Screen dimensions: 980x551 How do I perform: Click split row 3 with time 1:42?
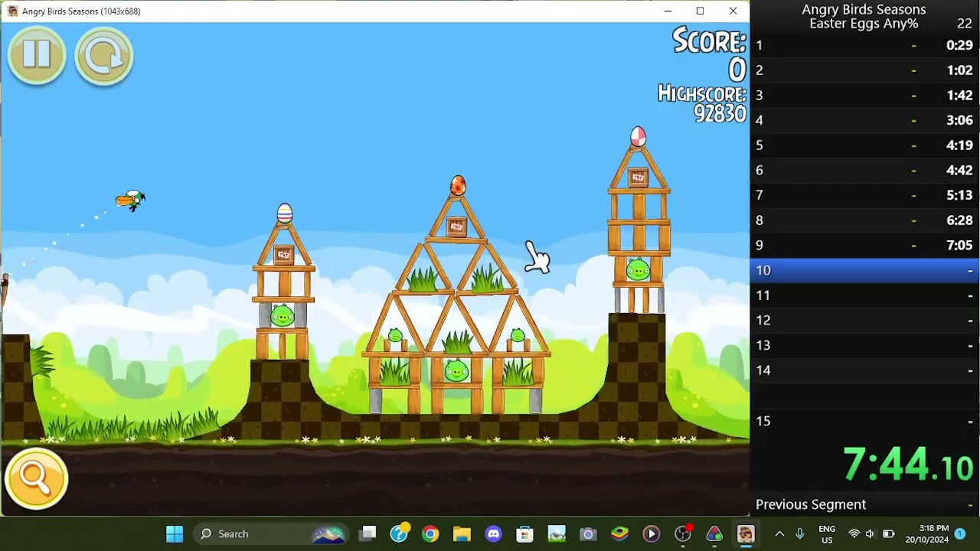(865, 95)
